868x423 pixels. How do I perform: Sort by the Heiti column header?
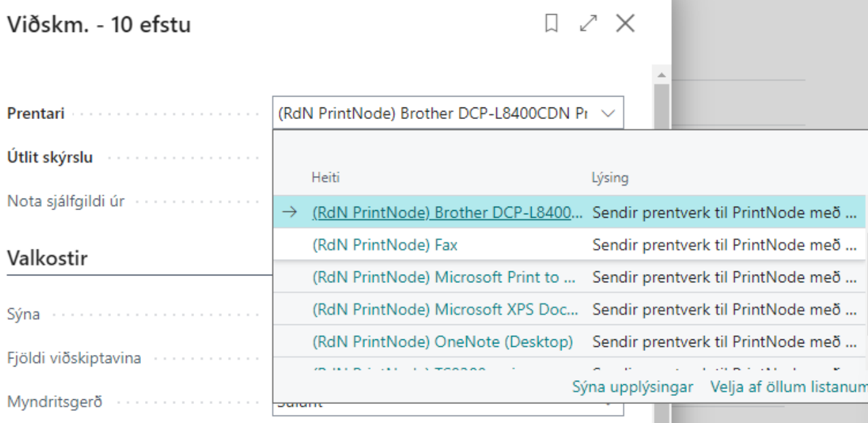(325, 178)
